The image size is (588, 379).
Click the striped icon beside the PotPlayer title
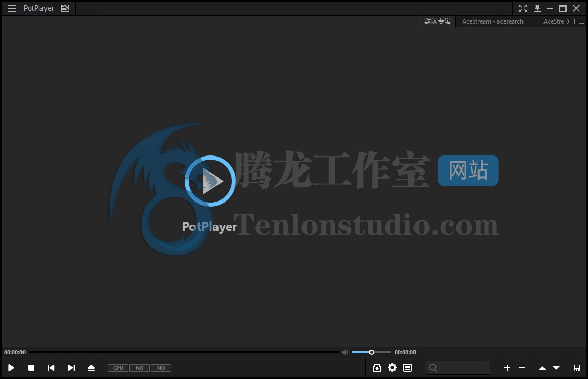pos(65,8)
